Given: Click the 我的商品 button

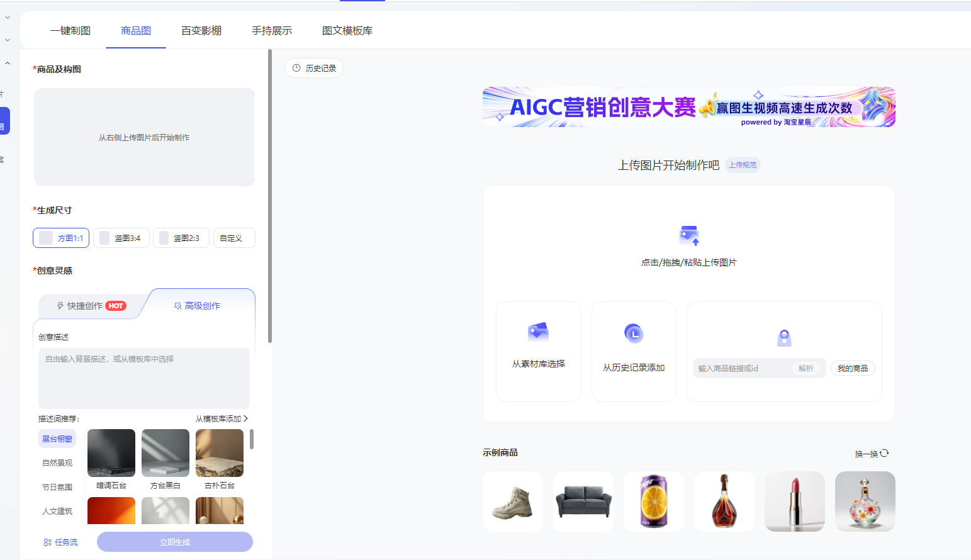Looking at the screenshot, I should [x=852, y=369].
